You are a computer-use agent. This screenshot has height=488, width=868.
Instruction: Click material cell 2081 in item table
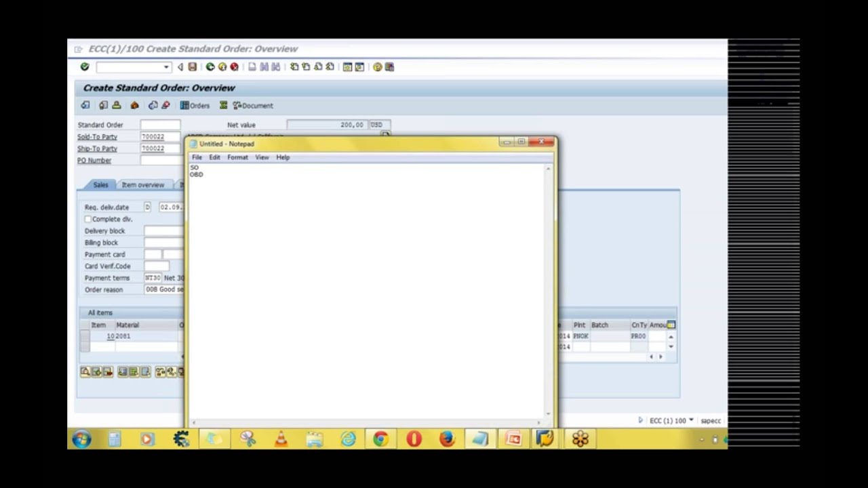pyautogui.click(x=146, y=336)
